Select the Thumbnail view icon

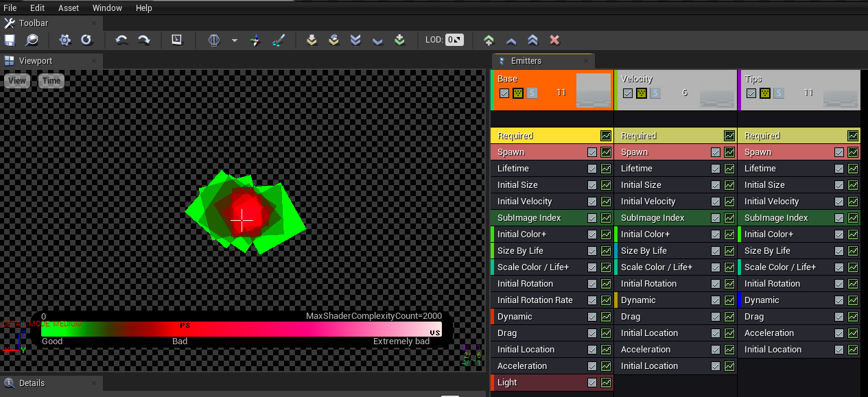tap(177, 40)
